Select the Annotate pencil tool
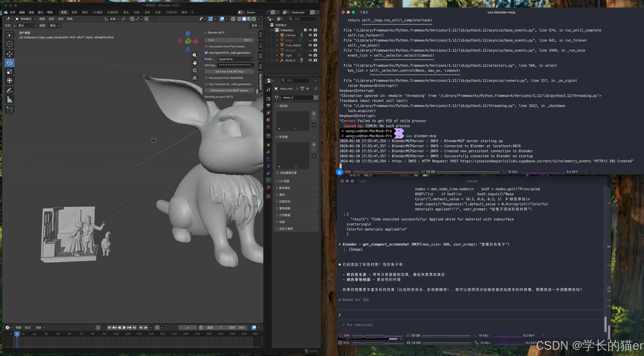 [10, 91]
